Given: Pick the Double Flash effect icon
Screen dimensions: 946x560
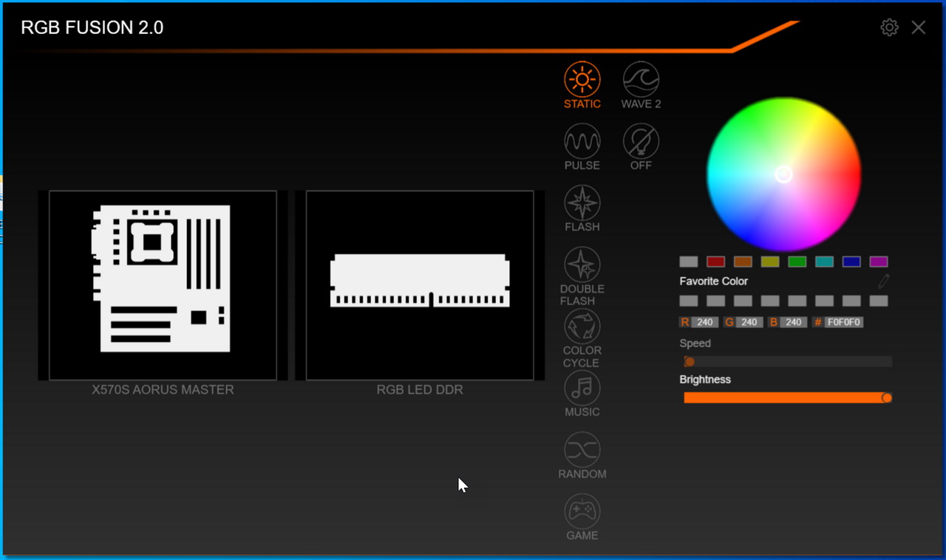Looking at the screenshot, I should tap(582, 264).
